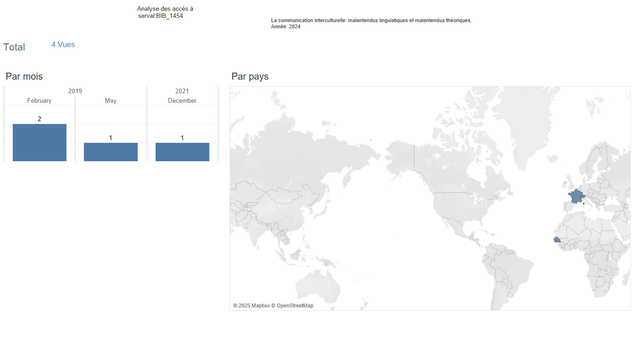Select the December 2021 bar

click(x=182, y=152)
